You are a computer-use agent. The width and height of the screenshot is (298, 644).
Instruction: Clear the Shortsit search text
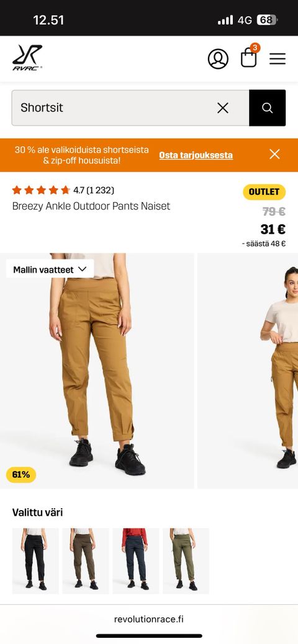tap(223, 108)
